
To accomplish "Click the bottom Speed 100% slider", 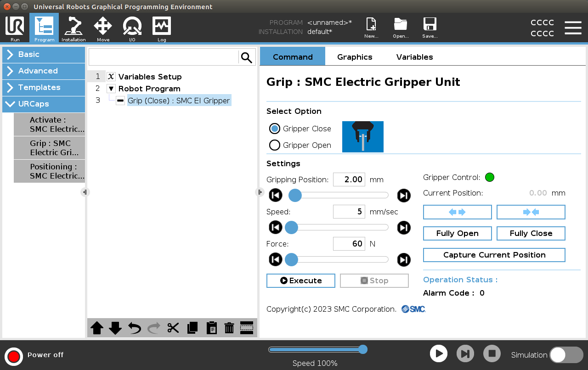I will tap(318, 350).
